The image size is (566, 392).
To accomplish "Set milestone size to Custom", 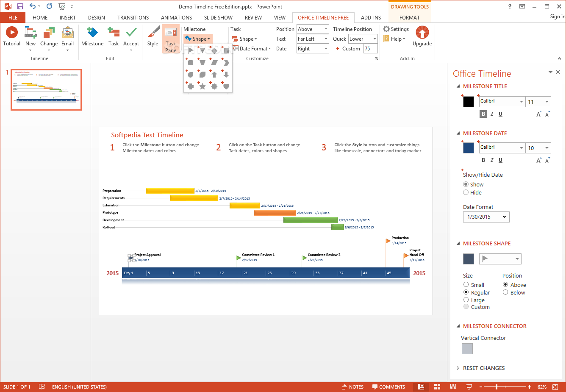I will [466, 306].
